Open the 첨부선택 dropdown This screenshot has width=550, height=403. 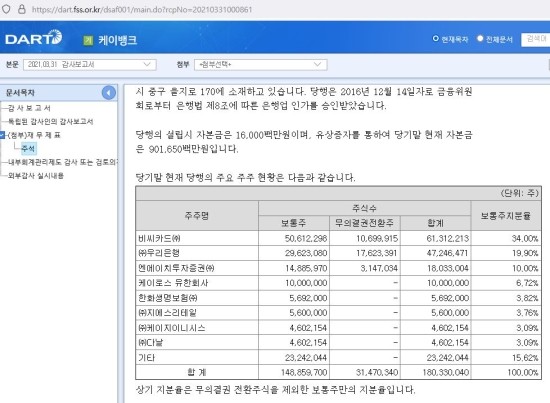(261, 65)
